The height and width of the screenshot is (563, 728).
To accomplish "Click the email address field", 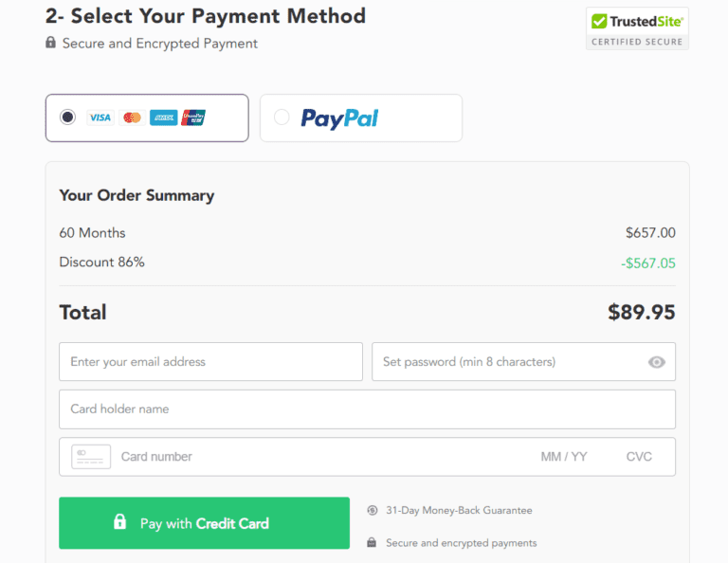I will click(x=210, y=362).
